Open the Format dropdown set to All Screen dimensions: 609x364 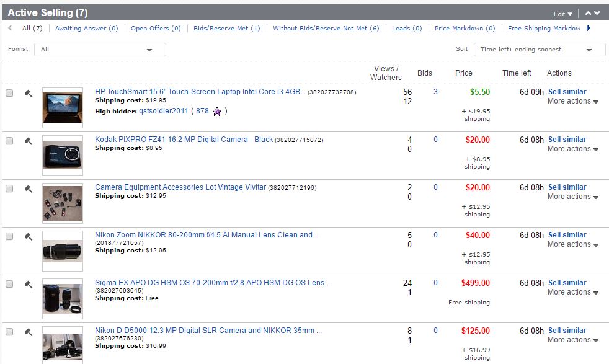click(100, 50)
